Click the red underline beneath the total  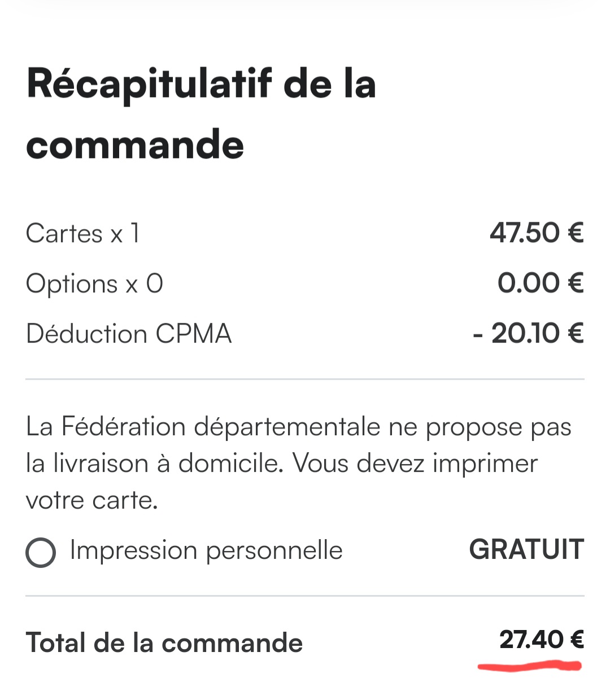[x=529, y=667]
